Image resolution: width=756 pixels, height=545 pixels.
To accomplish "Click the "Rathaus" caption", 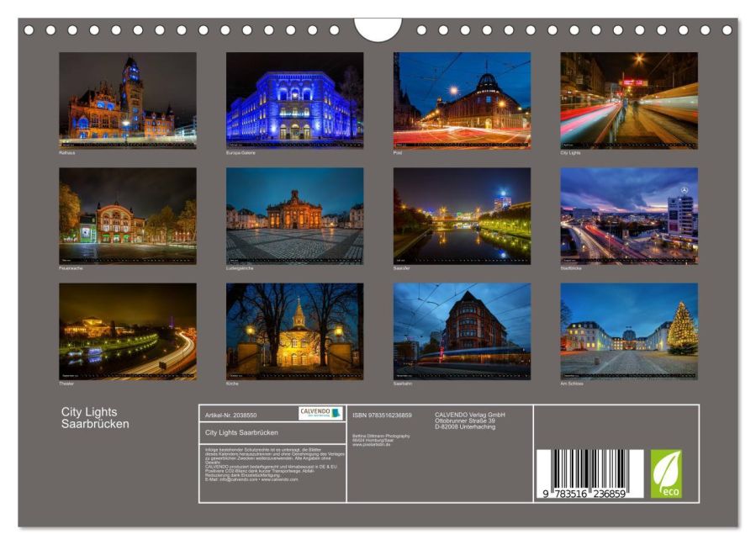I will click(x=67, y=153).
